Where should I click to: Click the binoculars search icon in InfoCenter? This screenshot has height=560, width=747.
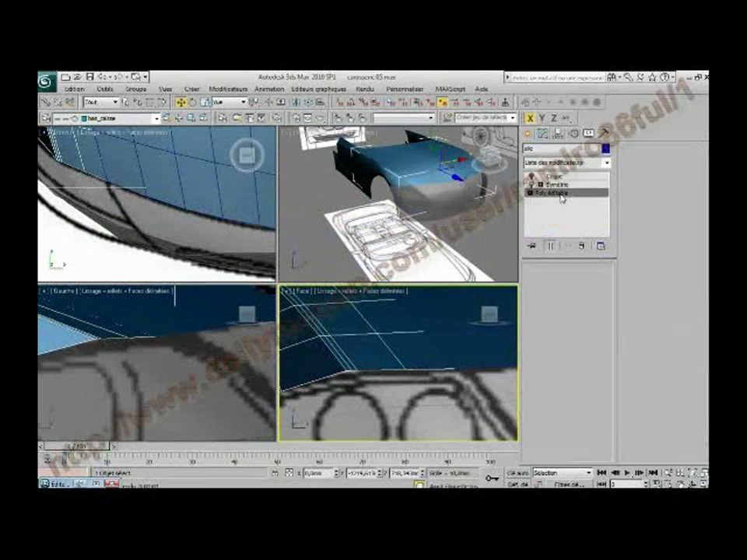[612, 77]
